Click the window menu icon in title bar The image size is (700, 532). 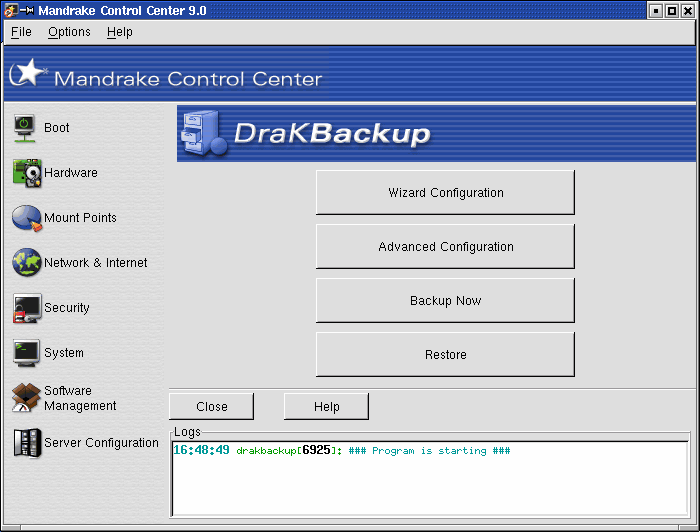tap(11, 10)
